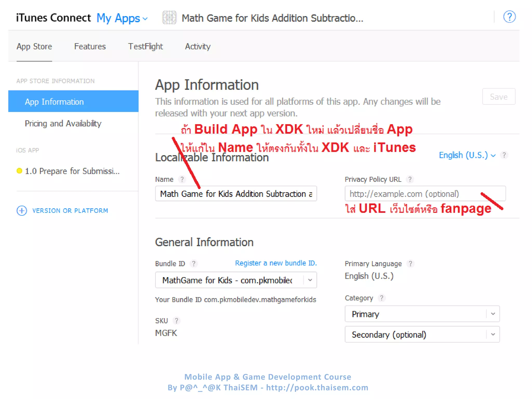Click the SKU help icon
The height and width of the screenshot is (399, 532).
coord(177,321)
